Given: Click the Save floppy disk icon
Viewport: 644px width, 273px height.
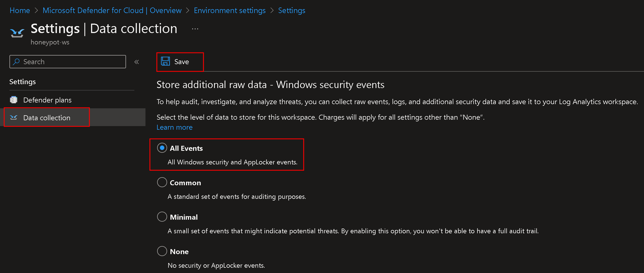Looking at the screenshot, I should [x=165, y=61].
